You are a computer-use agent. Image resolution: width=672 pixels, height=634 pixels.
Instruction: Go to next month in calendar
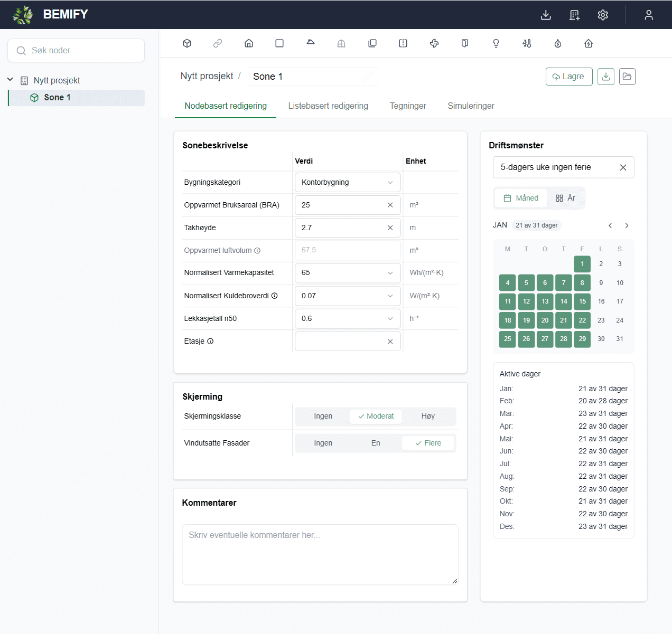(627, 225)
